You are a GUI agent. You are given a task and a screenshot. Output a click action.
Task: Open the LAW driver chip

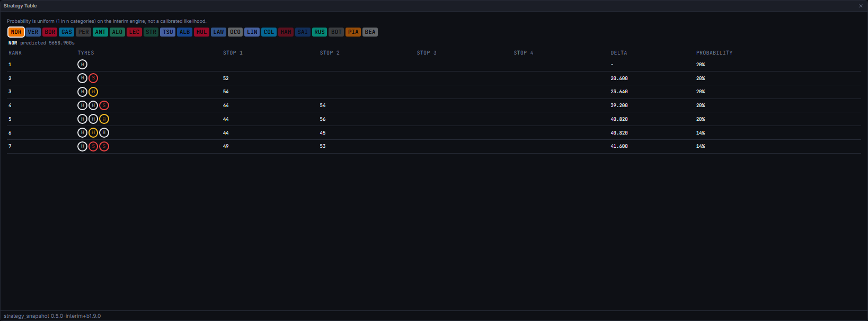[x=218, y=32]
